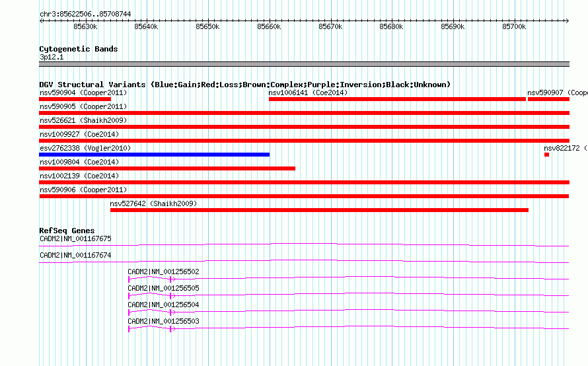Click the nsv1009927 (Coe2014) label

[x=79, y=134]
